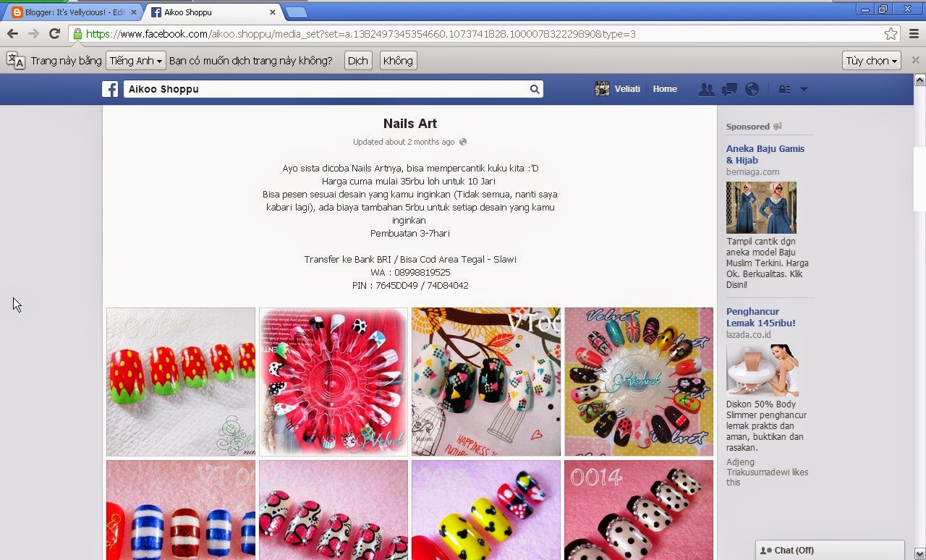The image size is (926, 560).
Task: Open the Velvet colorful nail wheel photo
Action: coord(639,382)
